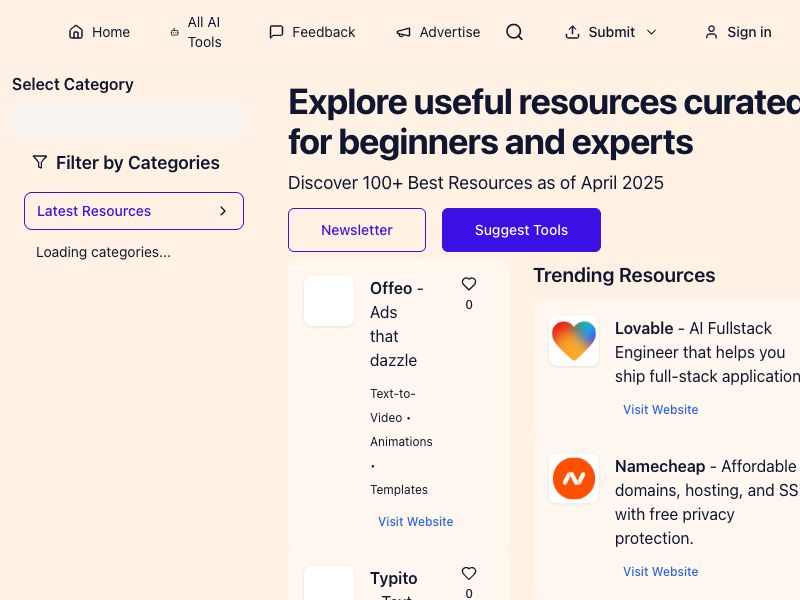The image size is (800, 600).
Task: Go to the Home page
Action: tap(99, 32)
